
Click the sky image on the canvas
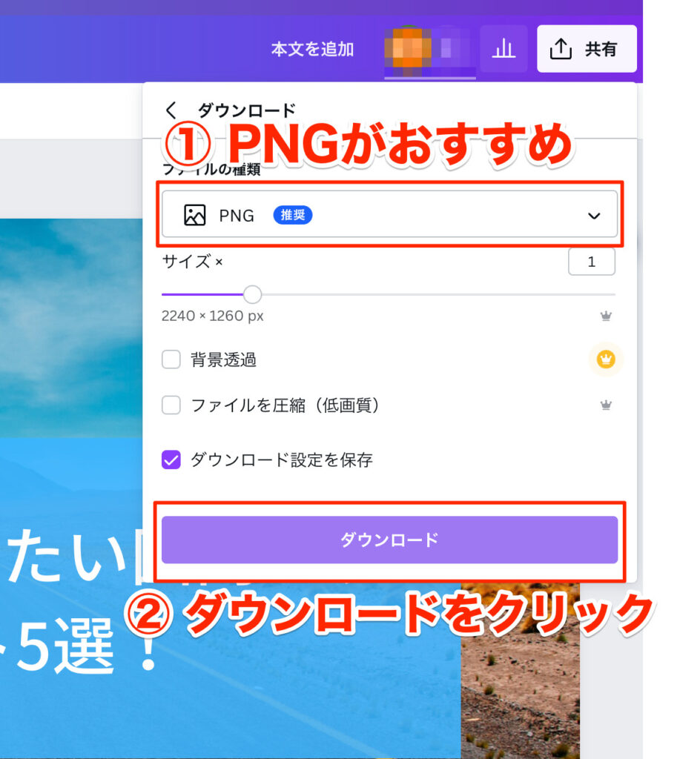[x=71, y=328]
